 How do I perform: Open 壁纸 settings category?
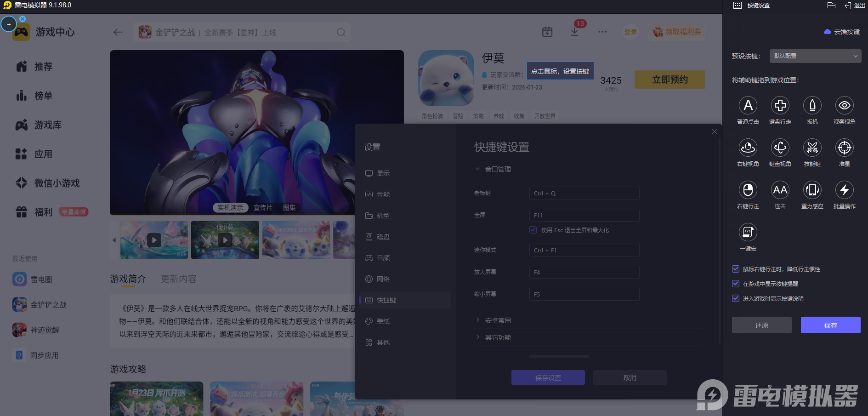pos(405,321)
